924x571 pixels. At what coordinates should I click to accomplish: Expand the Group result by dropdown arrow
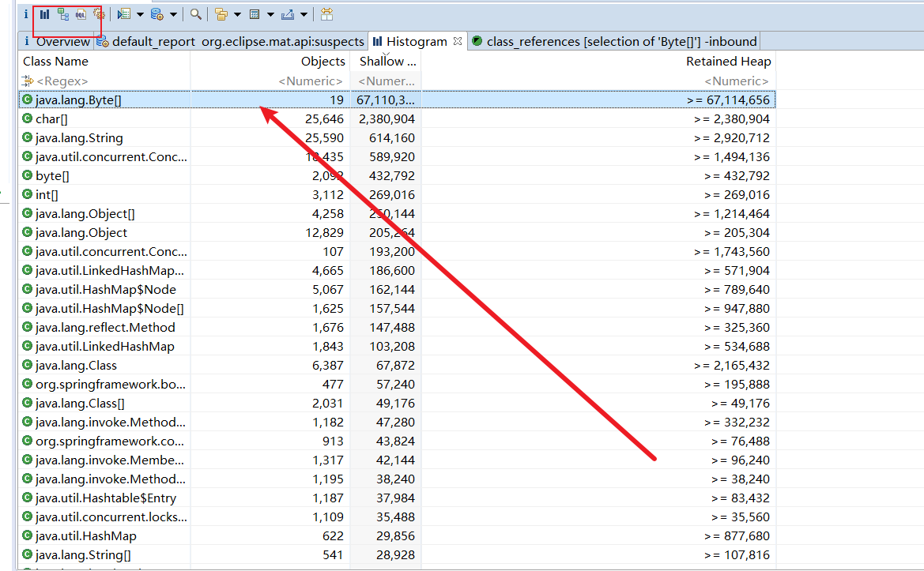tap(237, 14)
